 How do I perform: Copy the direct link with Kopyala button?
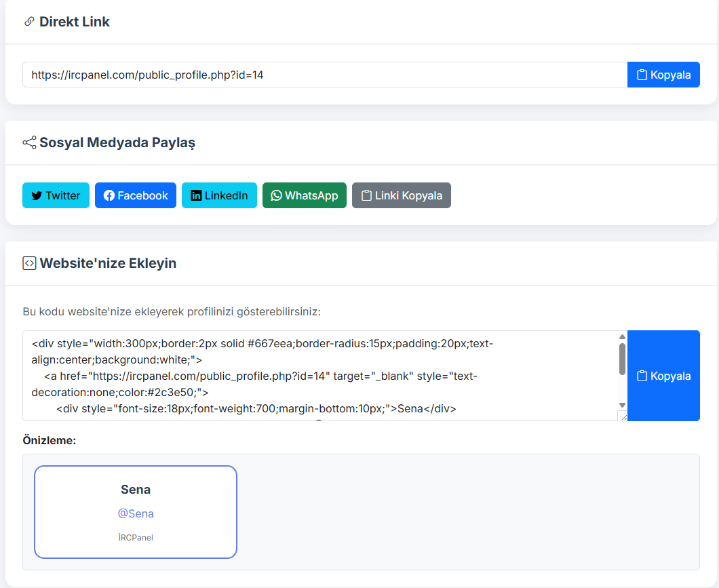[663, 75]
